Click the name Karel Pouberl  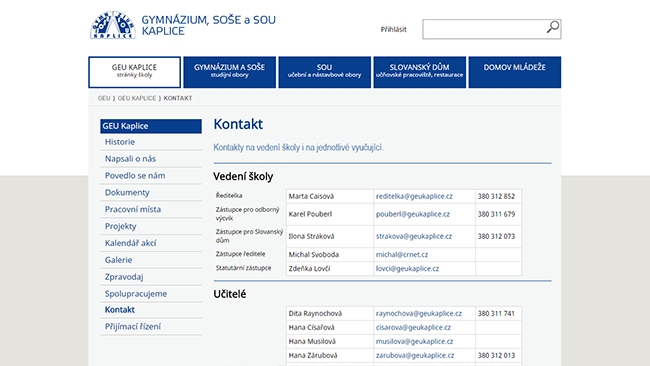[x=310, y=214]
